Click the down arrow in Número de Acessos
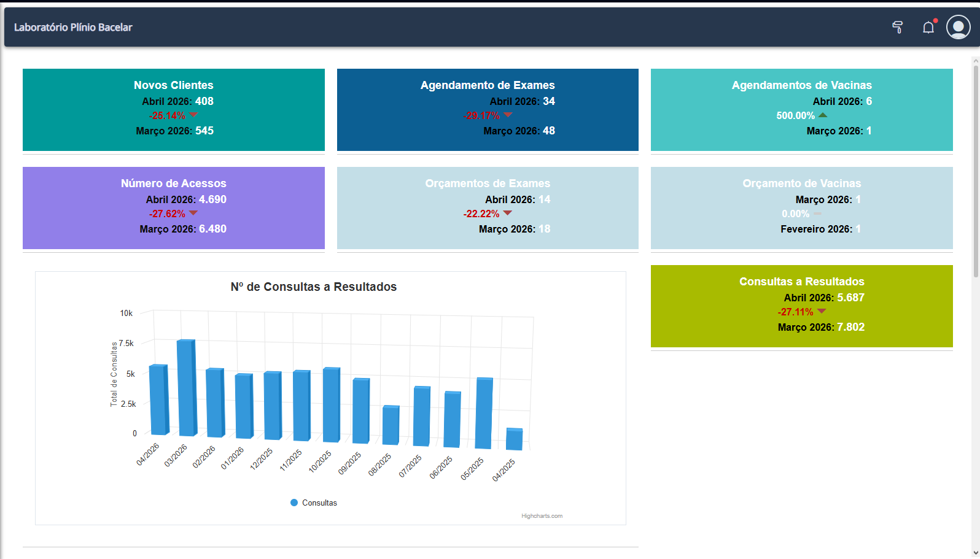 pos(193,213)
